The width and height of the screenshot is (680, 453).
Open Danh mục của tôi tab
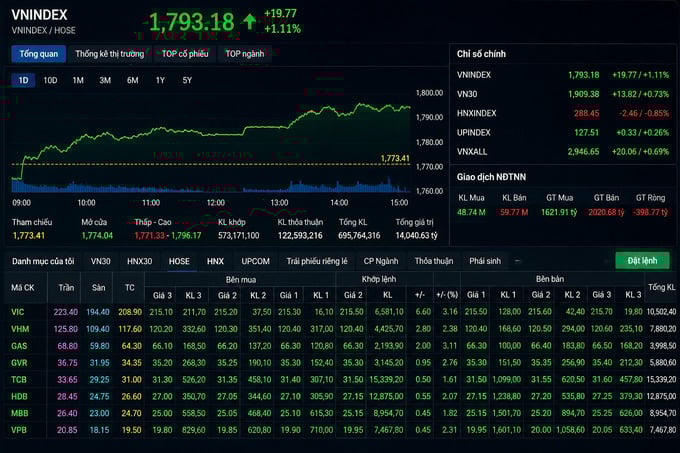[43, 261]
